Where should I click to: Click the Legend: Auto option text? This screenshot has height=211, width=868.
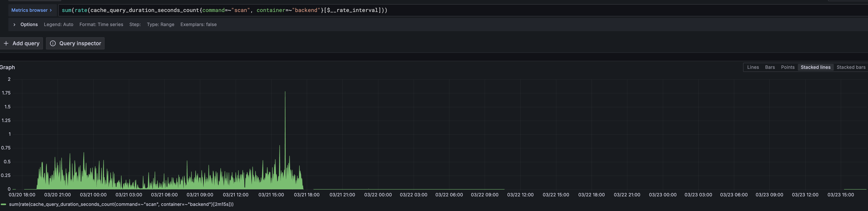[x=59, y=25]
